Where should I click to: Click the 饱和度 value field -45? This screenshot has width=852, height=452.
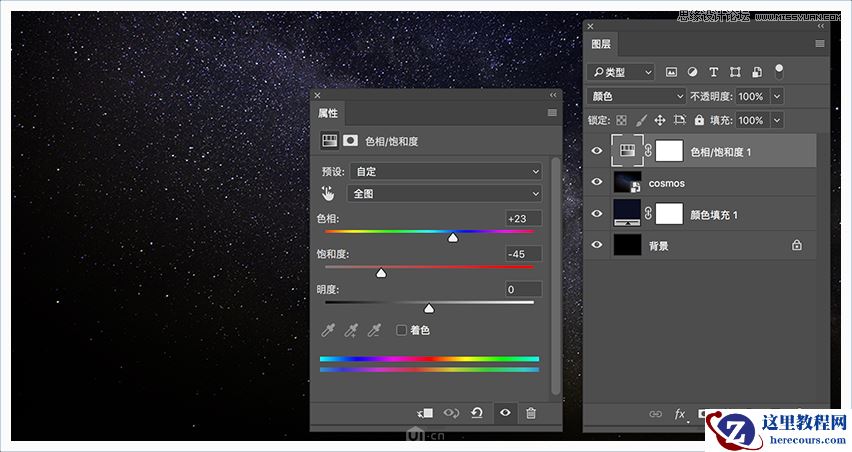coord(523,254)
